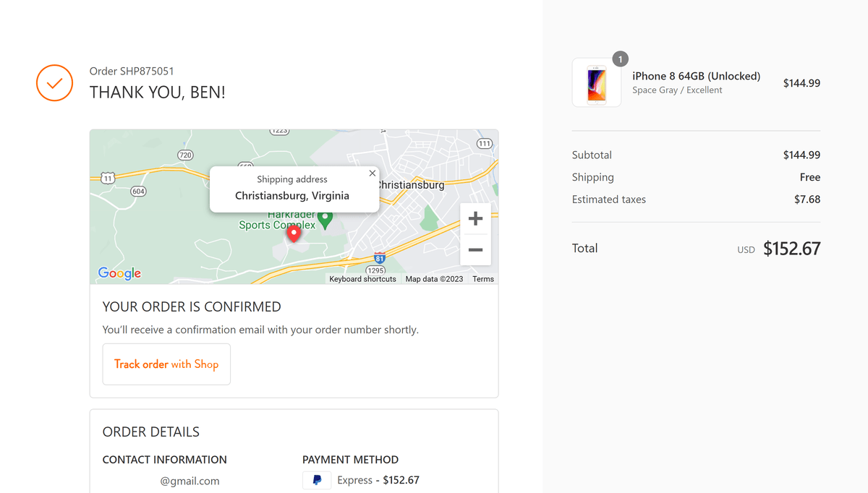Image resolution: width=868 pixels, height=493 pixels.
Task: Click the red map marker pin
Action: 293,233
